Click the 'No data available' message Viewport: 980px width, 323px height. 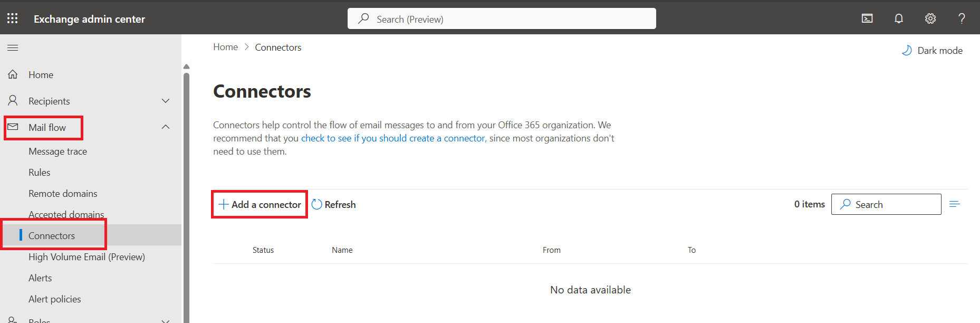tap(591, 290)
